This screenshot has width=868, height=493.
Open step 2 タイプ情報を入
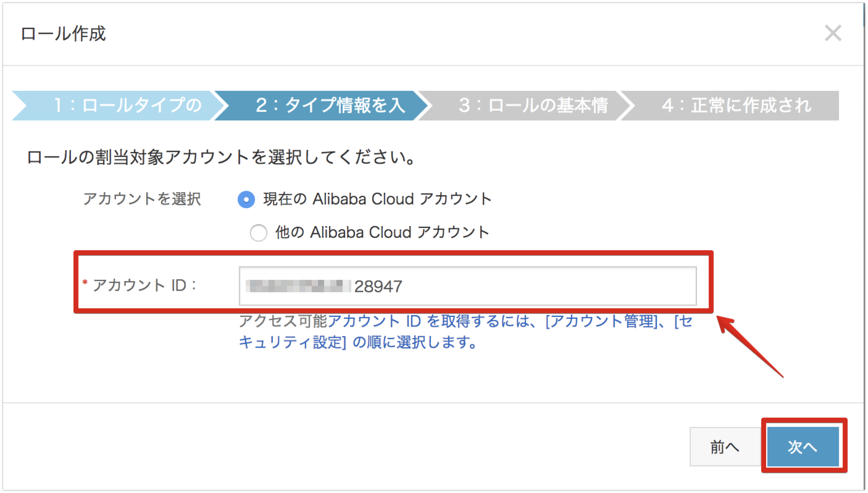coord(325,105)
